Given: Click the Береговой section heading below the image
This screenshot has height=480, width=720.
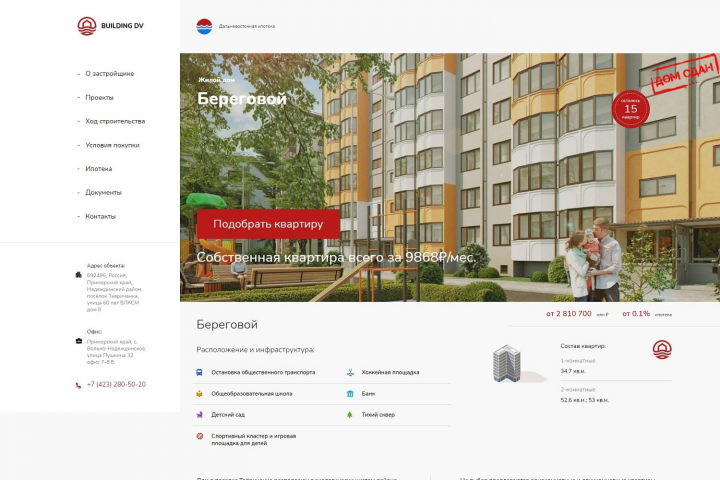Looking at the screenshot, I should (x=227, y=325).
